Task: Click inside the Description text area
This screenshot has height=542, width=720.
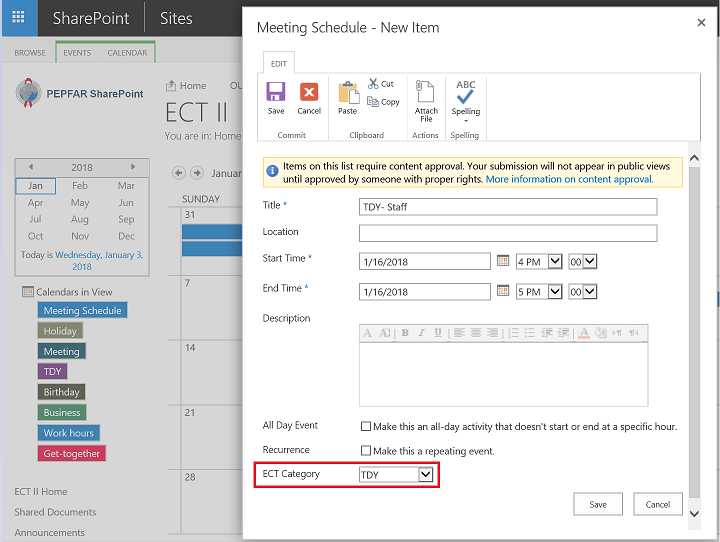Action: (503, 374)
